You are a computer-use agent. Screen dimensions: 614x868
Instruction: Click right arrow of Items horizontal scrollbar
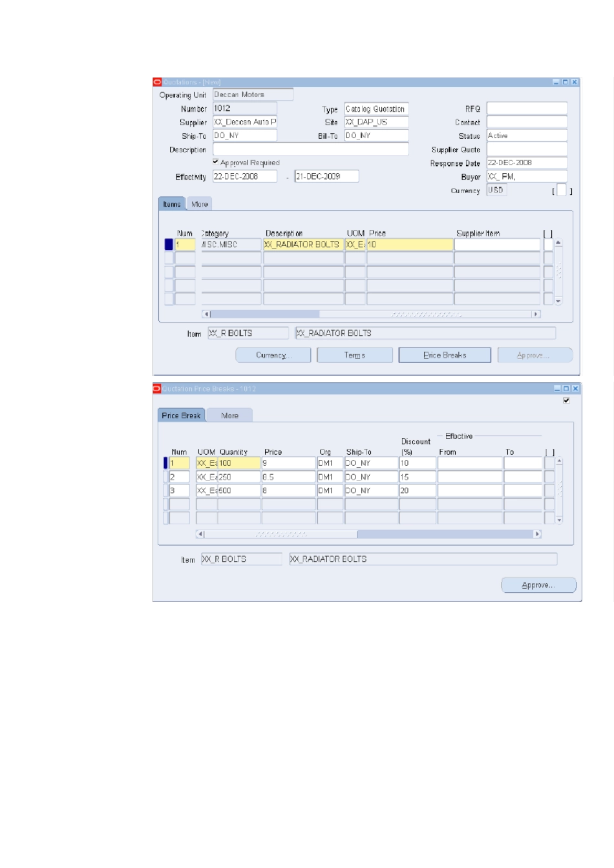pyautogui.click(x=536, y=314)
